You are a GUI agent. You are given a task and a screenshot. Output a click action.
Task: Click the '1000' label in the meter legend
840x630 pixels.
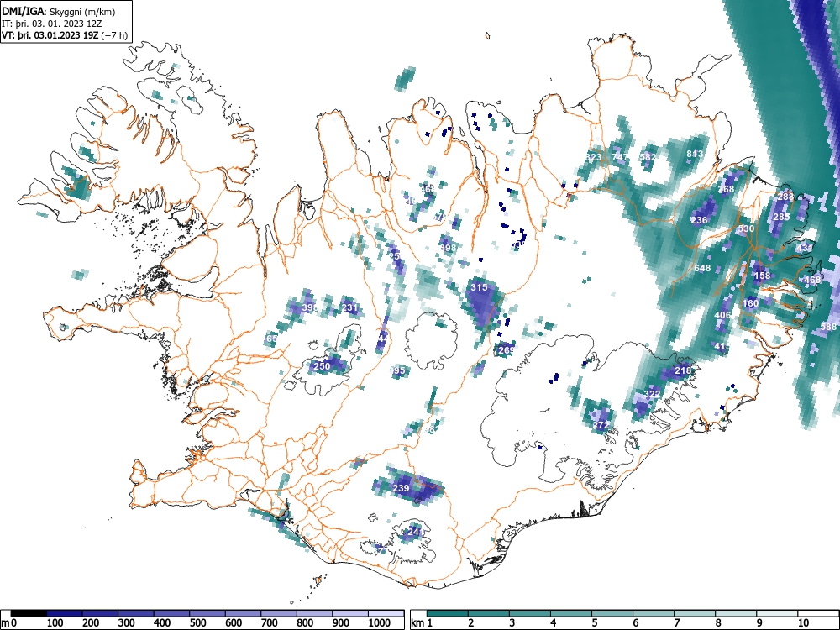[x=380, y=623]
